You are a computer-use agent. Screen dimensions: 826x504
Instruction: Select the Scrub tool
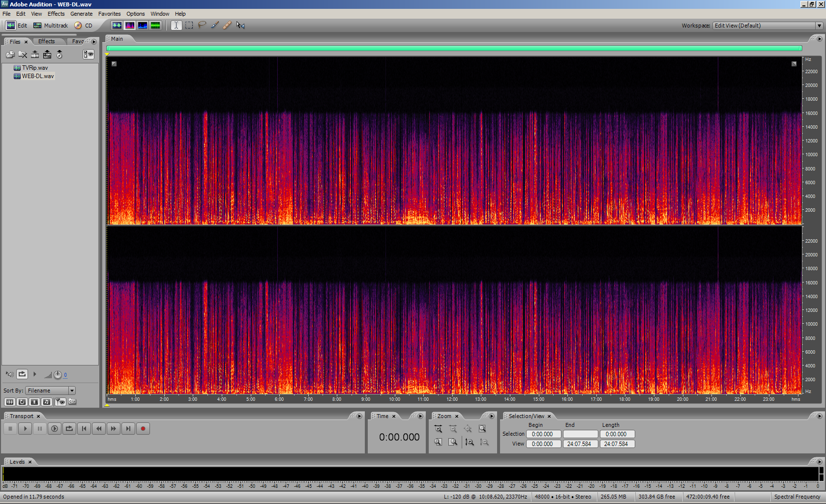[240, 25]
